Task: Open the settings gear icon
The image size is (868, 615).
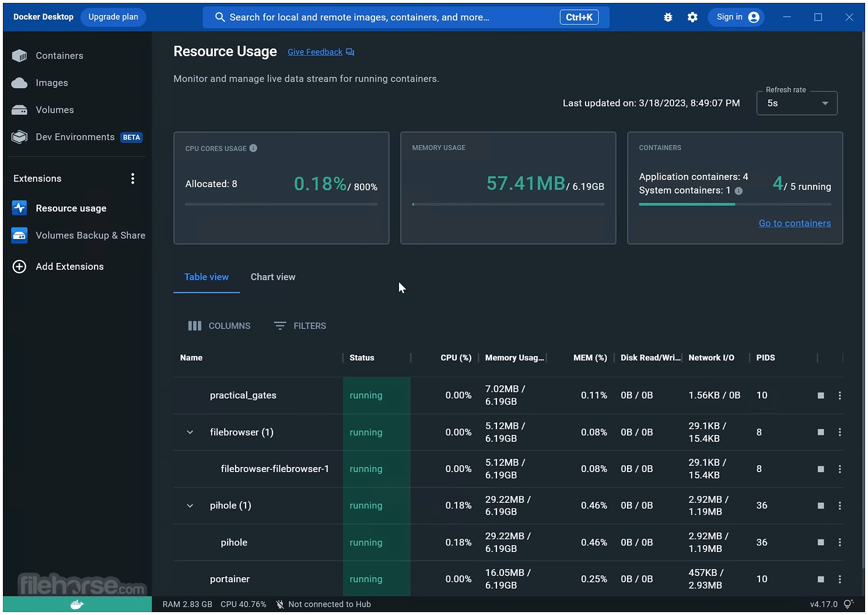Action: pyautogui.click(x=692, y=17)
